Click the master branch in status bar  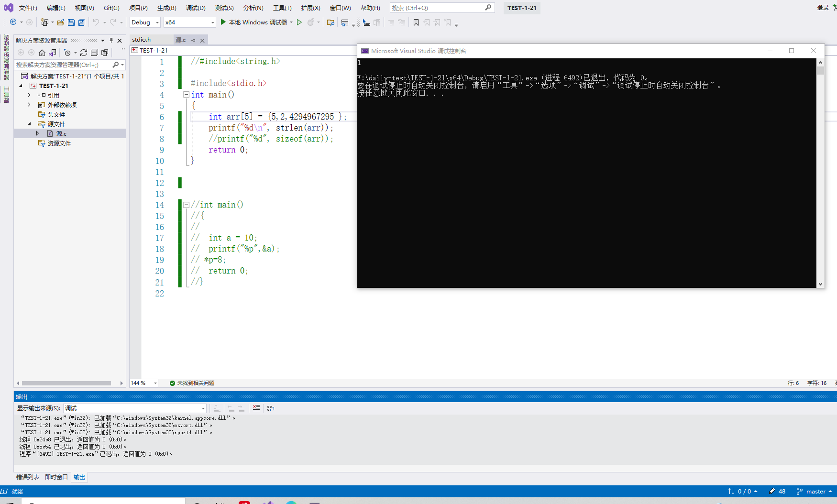[815, 491]
